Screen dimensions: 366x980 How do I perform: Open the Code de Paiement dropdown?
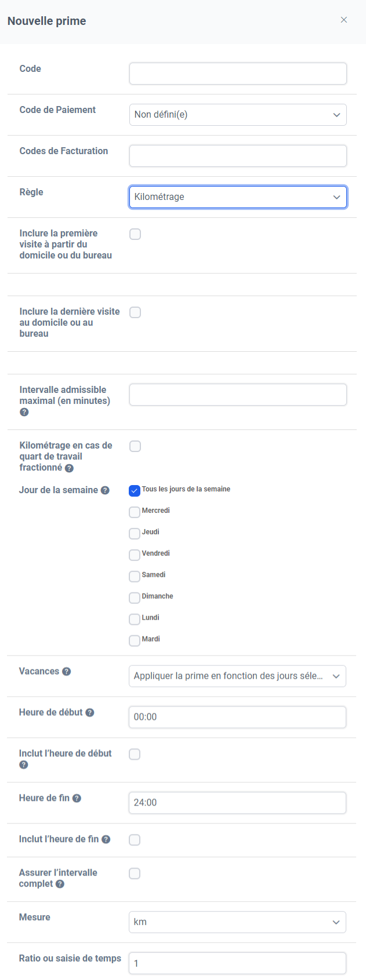tap(238, 115)
